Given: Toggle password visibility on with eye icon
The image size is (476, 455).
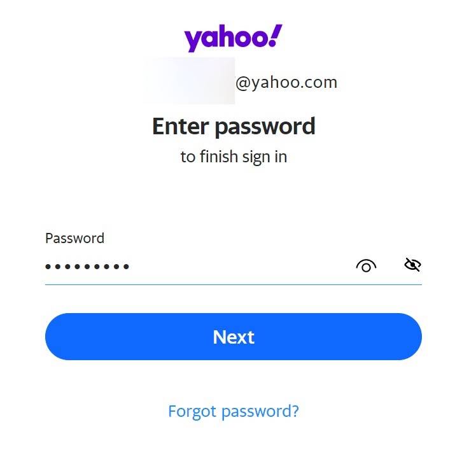Looking at the screenshot, I should [366, 265].
